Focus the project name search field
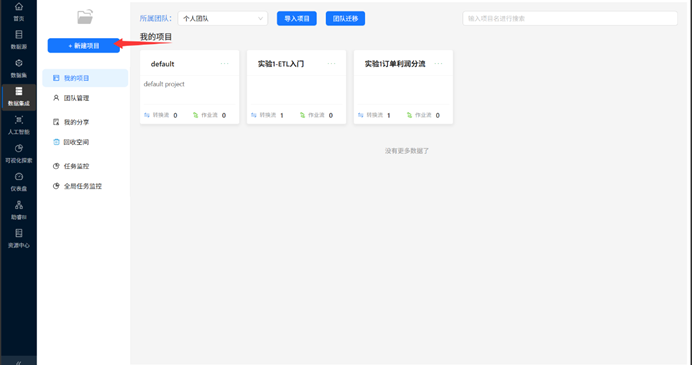 point(570,19)
